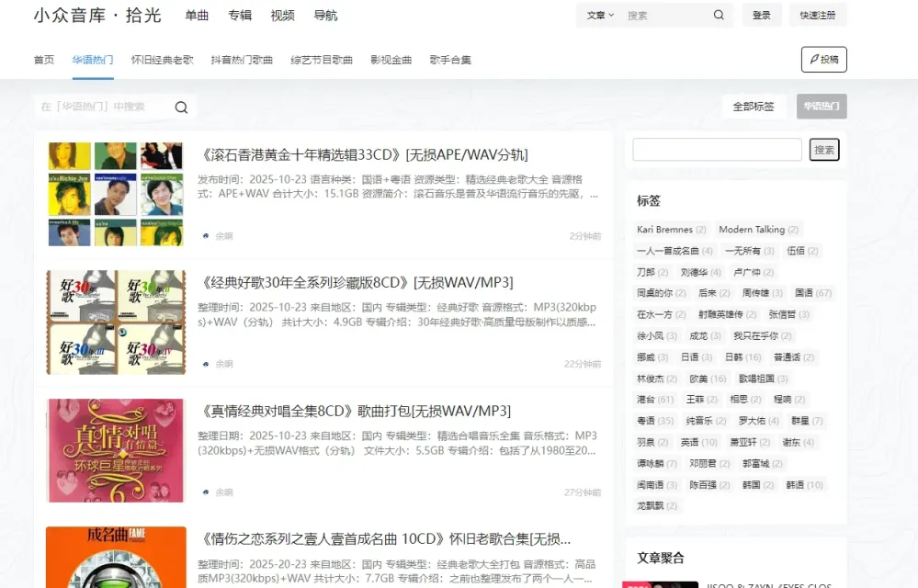Select the 华语热门 tab

click(x=93, y=60)
